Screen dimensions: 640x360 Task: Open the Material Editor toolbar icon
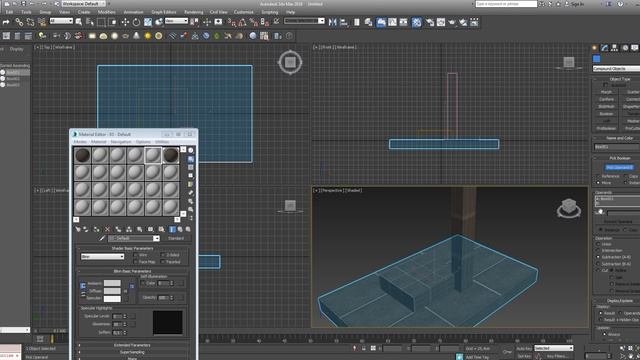[416, 22]
